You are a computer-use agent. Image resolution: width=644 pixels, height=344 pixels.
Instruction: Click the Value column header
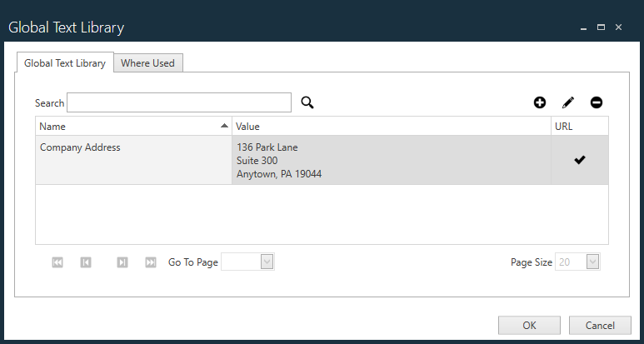(x=392, y=127)
